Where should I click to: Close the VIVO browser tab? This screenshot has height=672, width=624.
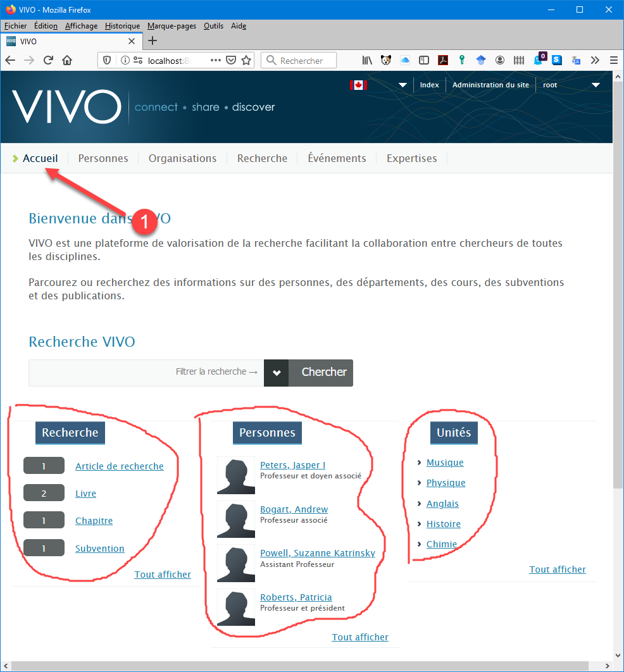tap(132, 42)
